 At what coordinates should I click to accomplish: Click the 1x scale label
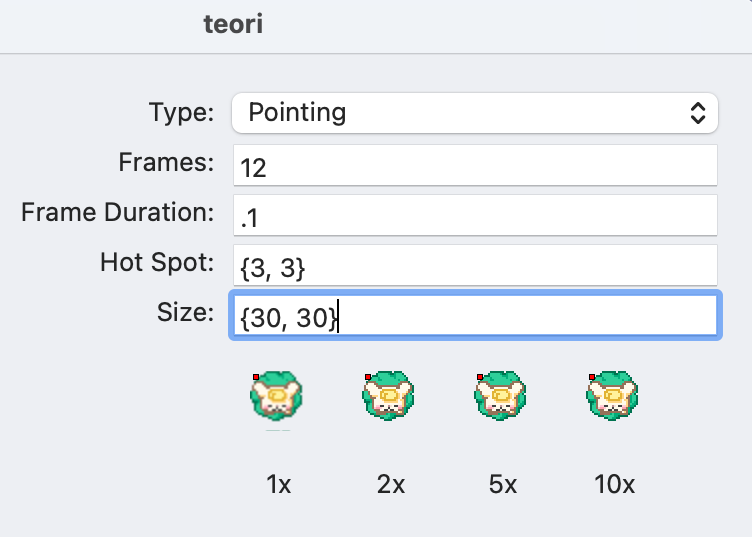[279, 484]
